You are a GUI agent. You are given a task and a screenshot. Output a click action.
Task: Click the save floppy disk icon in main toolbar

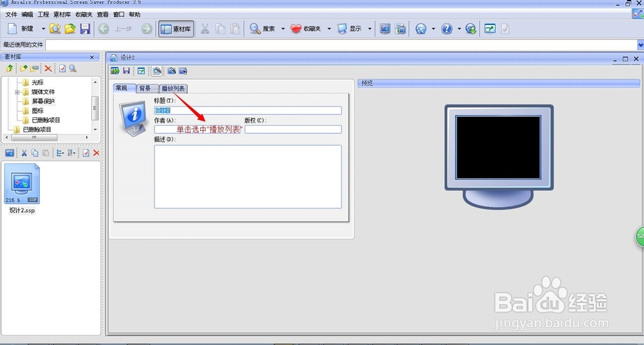pyautogui.click(x=85, y=29)
